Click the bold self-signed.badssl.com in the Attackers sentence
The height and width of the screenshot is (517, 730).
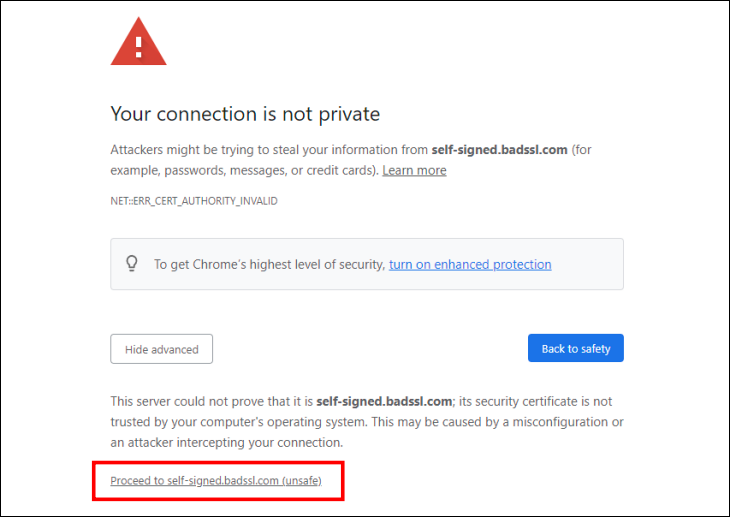click(x=500, y=150)
